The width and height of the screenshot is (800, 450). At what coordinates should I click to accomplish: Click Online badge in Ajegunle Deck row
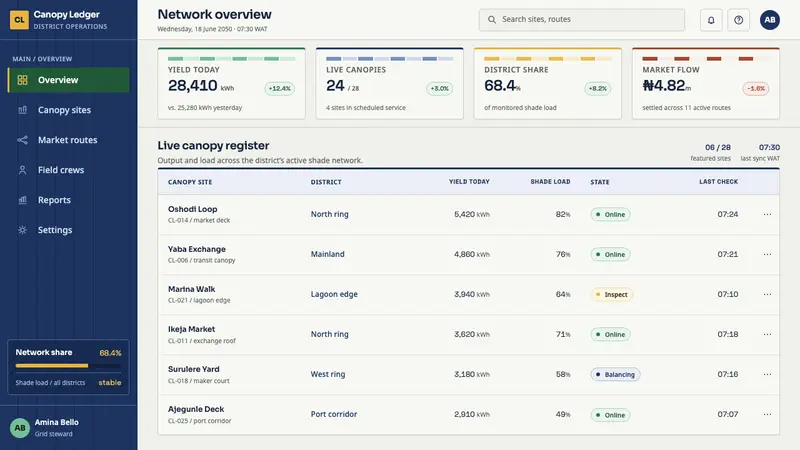[x=610, y=415]
